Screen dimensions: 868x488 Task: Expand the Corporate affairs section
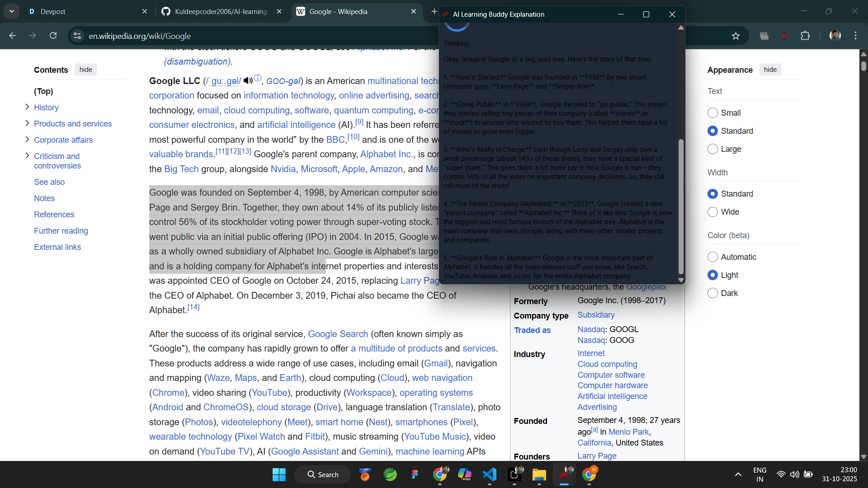tap(27, 140)
